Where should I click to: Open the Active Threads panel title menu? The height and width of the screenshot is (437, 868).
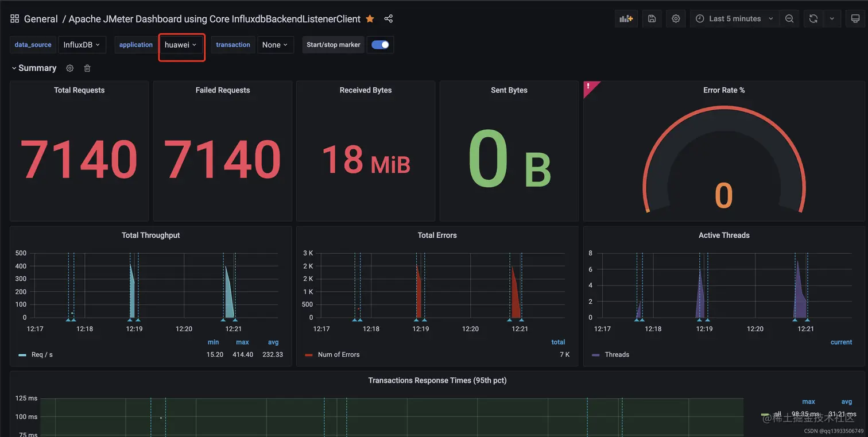click(724, 235)
